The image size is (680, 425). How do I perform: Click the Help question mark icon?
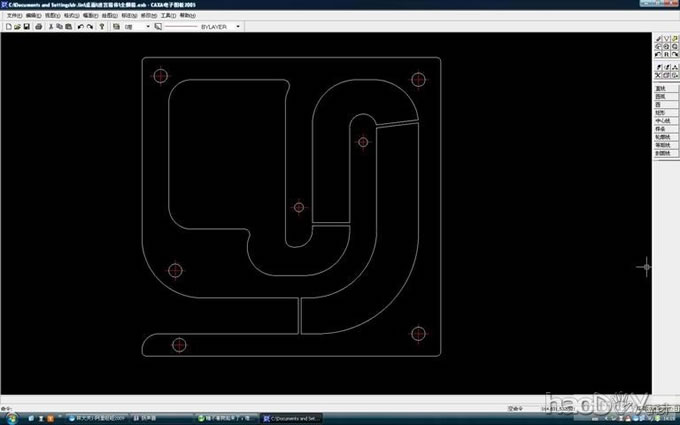click(103, 27)
